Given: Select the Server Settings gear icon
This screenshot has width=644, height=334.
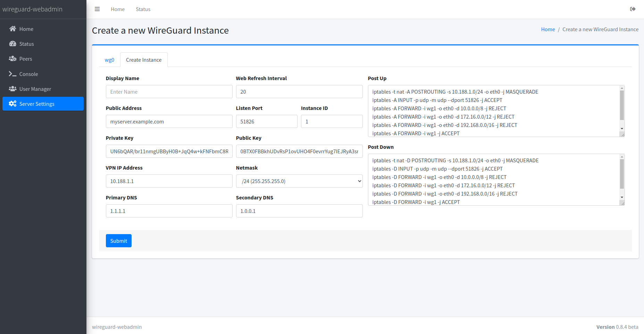Looking at the screenshot, I should tap(12, 104).
